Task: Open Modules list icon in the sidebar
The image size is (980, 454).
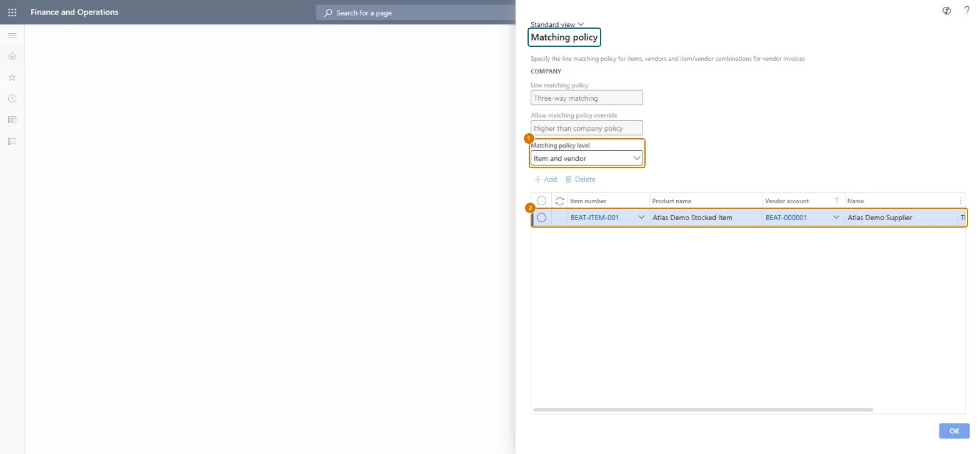Action: [12, 141]
